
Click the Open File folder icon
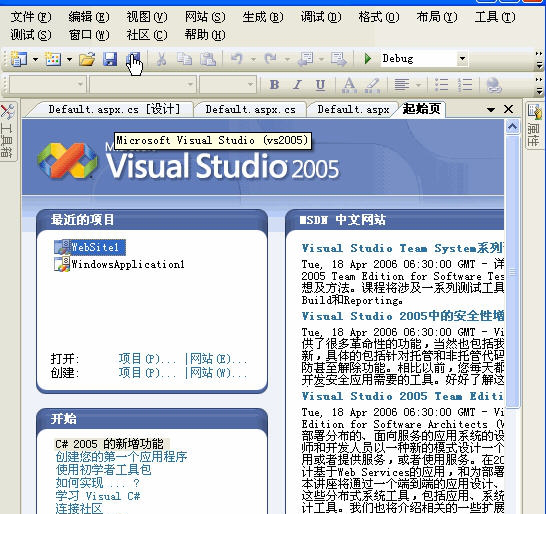pyautogui.click(x=87, y=59)
